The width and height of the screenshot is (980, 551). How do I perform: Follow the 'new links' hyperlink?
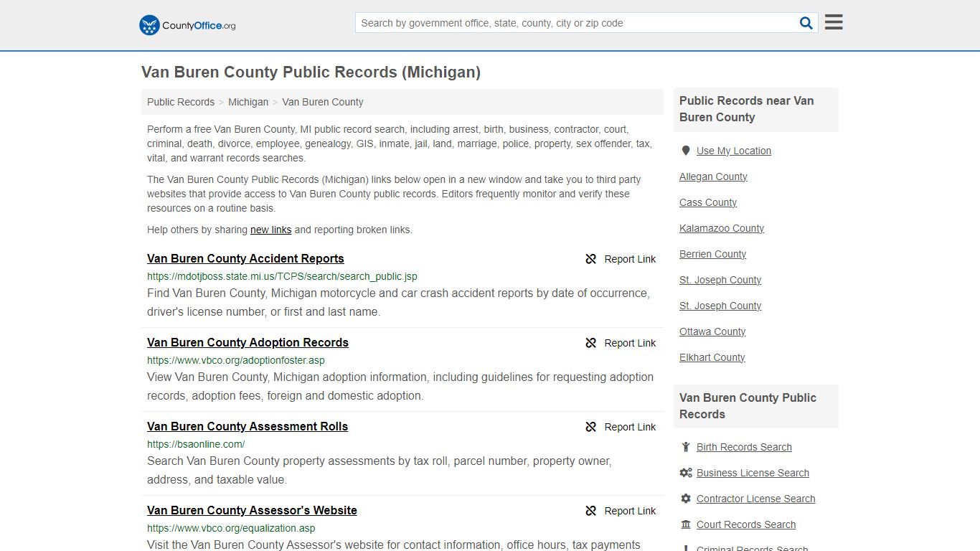click(270, 230)
